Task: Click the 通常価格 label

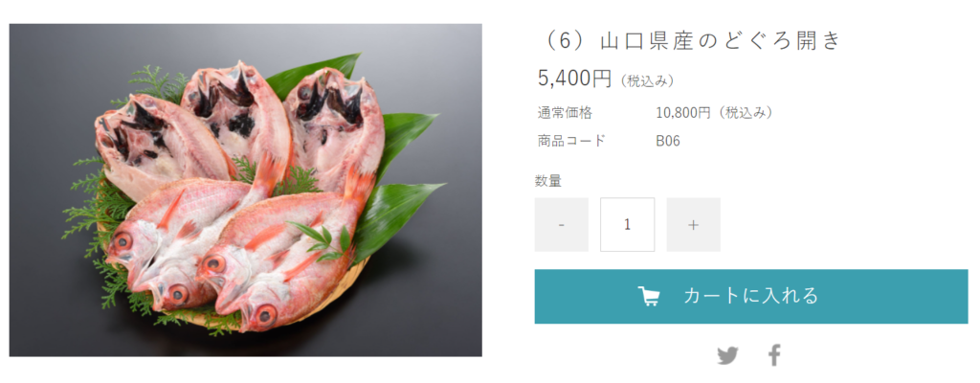Action: (565, 113)
